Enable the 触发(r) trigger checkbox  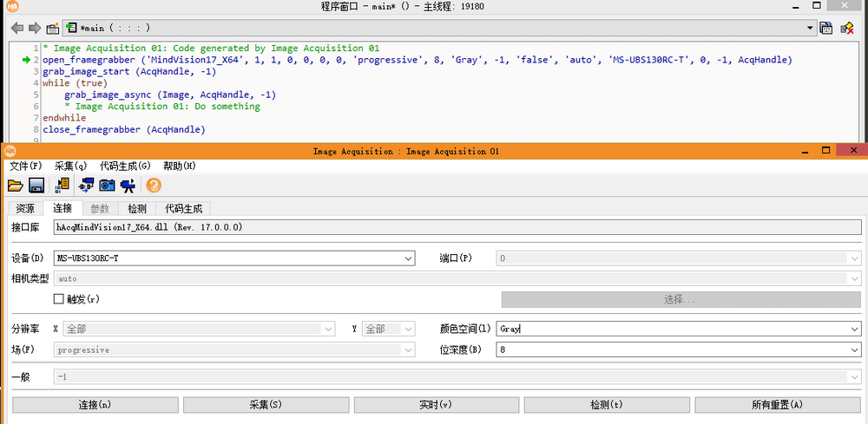59,299
